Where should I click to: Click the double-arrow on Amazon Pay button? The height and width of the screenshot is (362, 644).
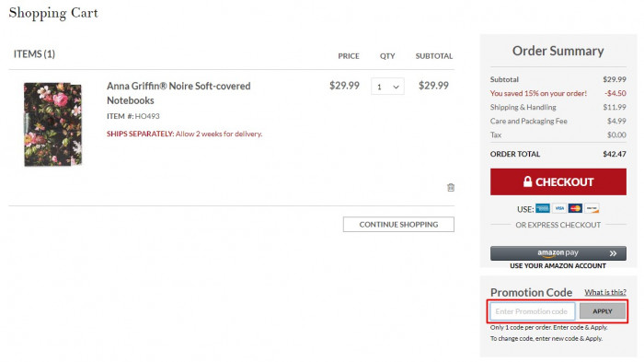coord(613,253)
